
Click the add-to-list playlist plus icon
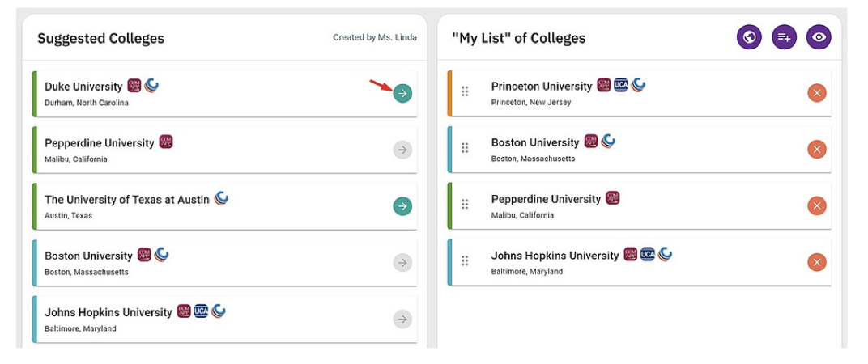pos(784,37)
